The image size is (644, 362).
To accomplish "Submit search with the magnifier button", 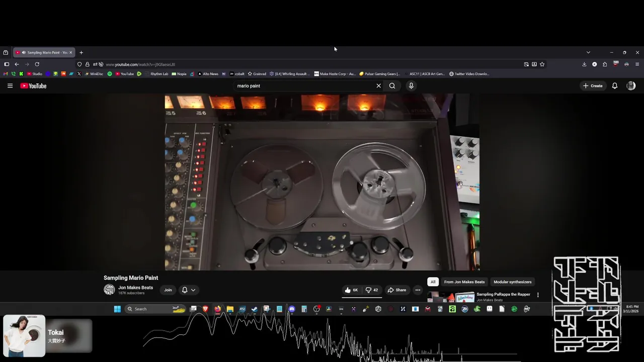I will click(x=392, y=86).
